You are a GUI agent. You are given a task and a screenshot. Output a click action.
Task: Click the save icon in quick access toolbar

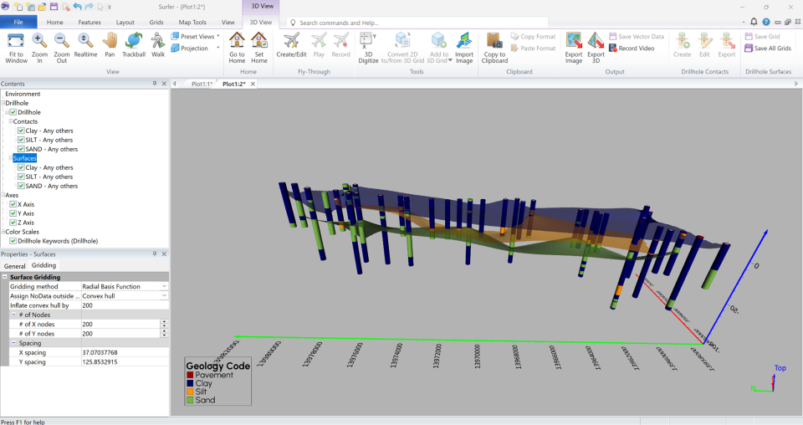(x=54, y=7)
